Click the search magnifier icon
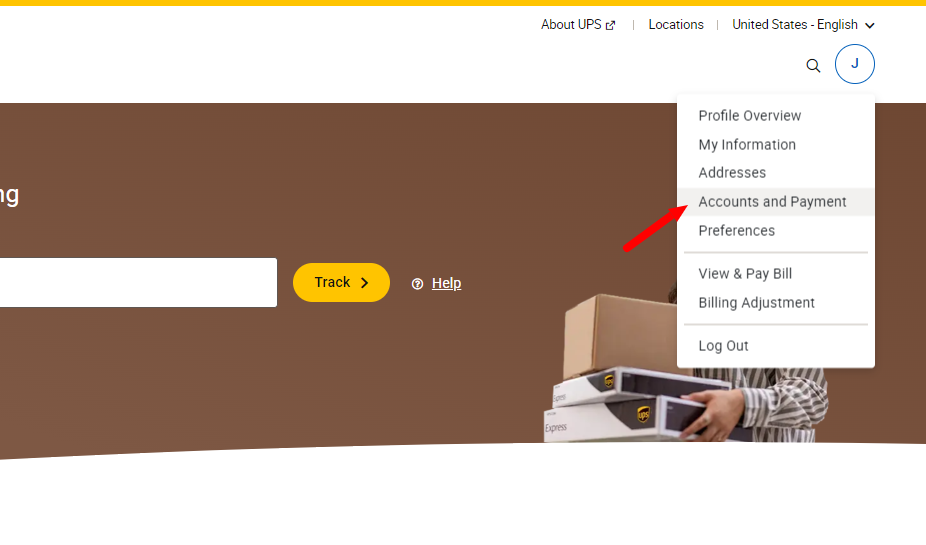Viewport: 926px width, 545px height. point(813,66)
